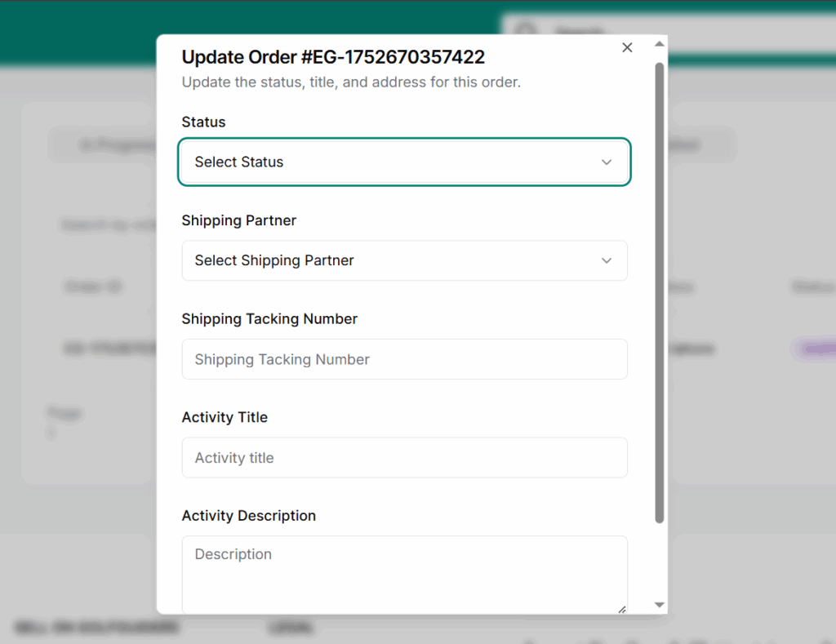Click into the Activity title field
The image size is (836, 644).
[404, 458]
